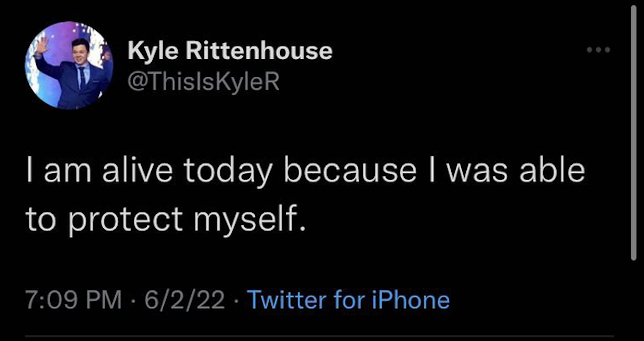Click the horizontal divider below the timestamp
This screenshot has width=644, height=341.
pyautogui.click(x=319, y=336)
